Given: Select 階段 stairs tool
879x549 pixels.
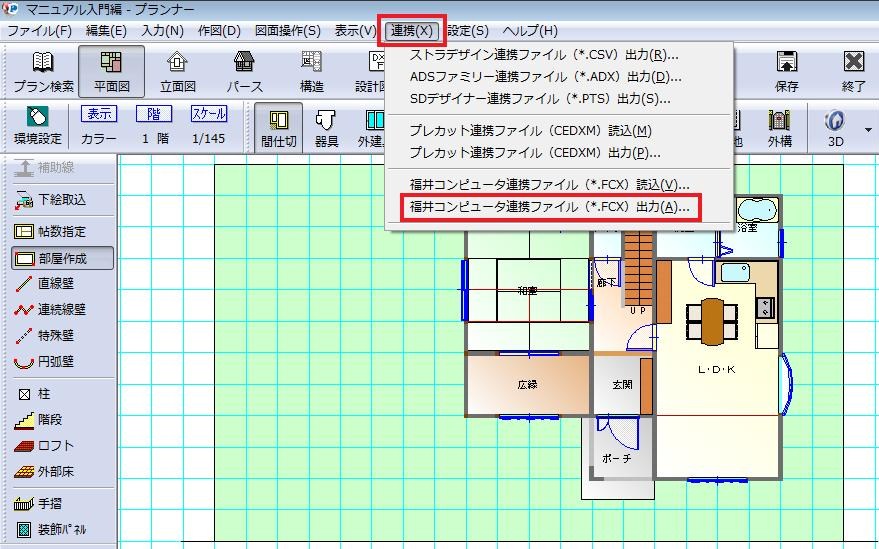Looking at the screenshot, I should 39,419.
